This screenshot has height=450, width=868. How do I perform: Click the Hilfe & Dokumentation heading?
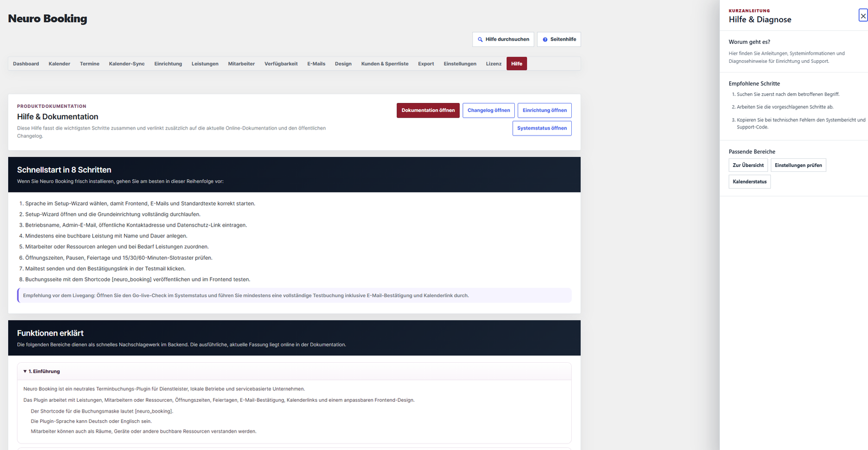(x=58, y=117)
